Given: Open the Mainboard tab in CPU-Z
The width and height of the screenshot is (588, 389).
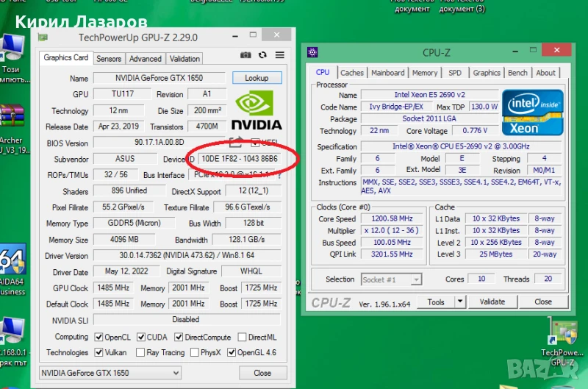Looking at the screenshot, I should [x=387, y=73].
